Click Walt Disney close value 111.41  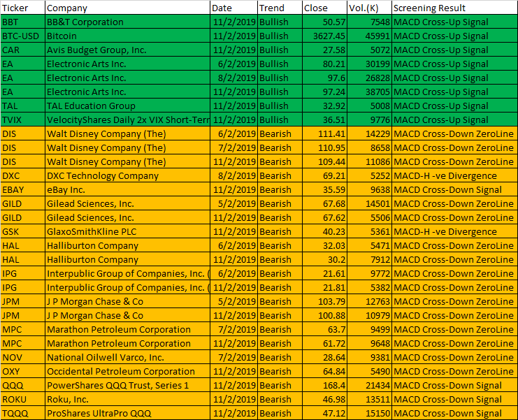(325, 133)
